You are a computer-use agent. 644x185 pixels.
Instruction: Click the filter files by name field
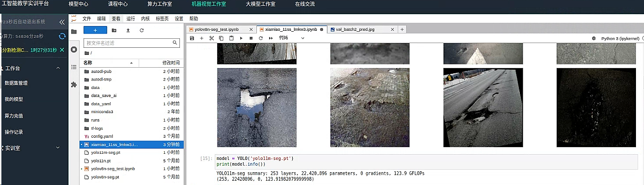132,43
